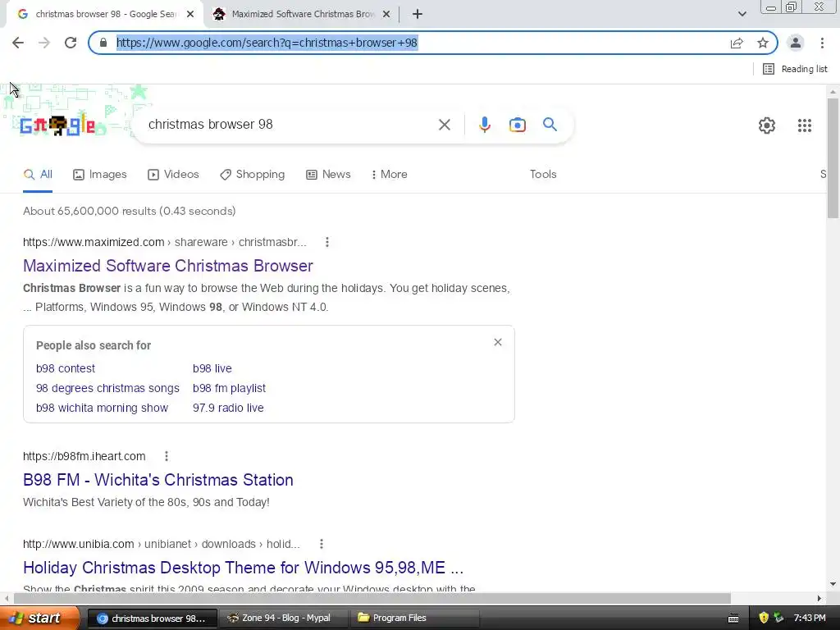Close the Maximized Software tab
The image size is (840, 630).
coord(386,15)
